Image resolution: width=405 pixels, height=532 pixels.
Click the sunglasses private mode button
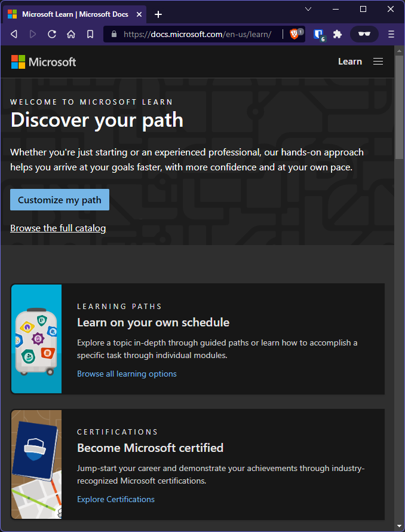point(364,34)
